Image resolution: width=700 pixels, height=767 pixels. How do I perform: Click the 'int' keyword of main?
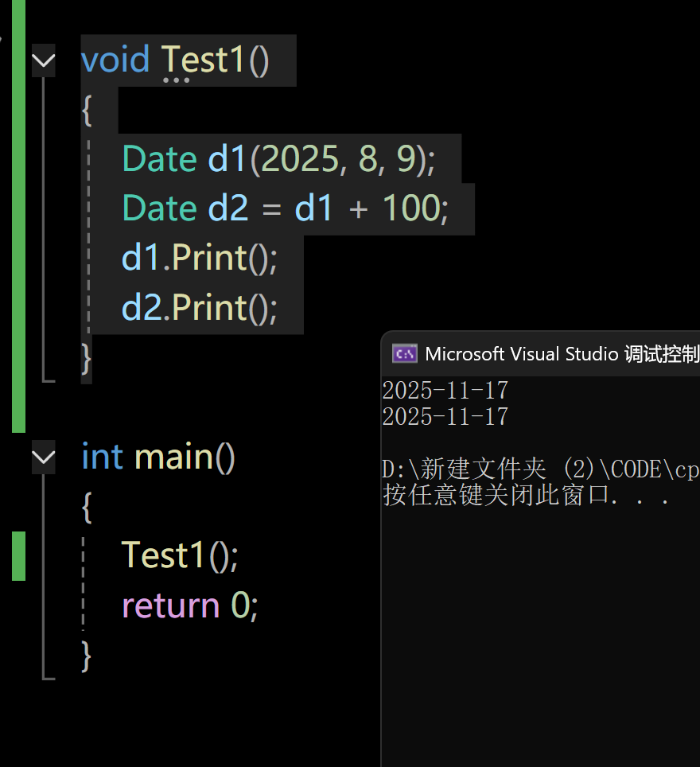tap(103, 457)
